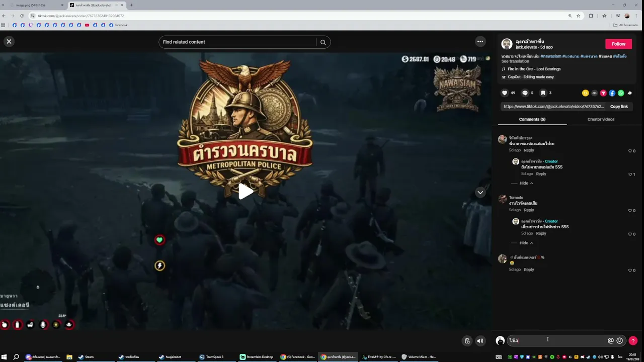This screenshot has height=362, width=644.
Task: Open the Chrome profile avatar
Action: [x=627, y=16]
